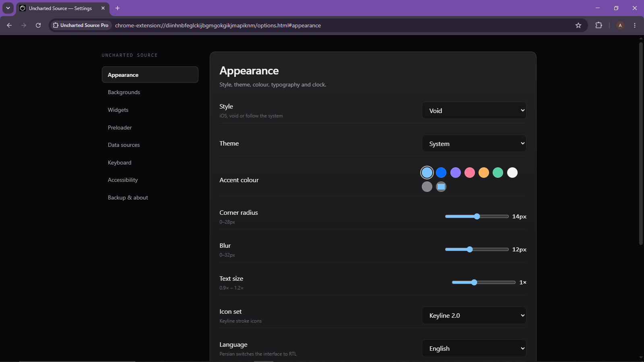Image resolution: width=644 pixels, height=362 pixels.
Task: Open the Chrome profile avatar
Action: (x=620, y=25)
